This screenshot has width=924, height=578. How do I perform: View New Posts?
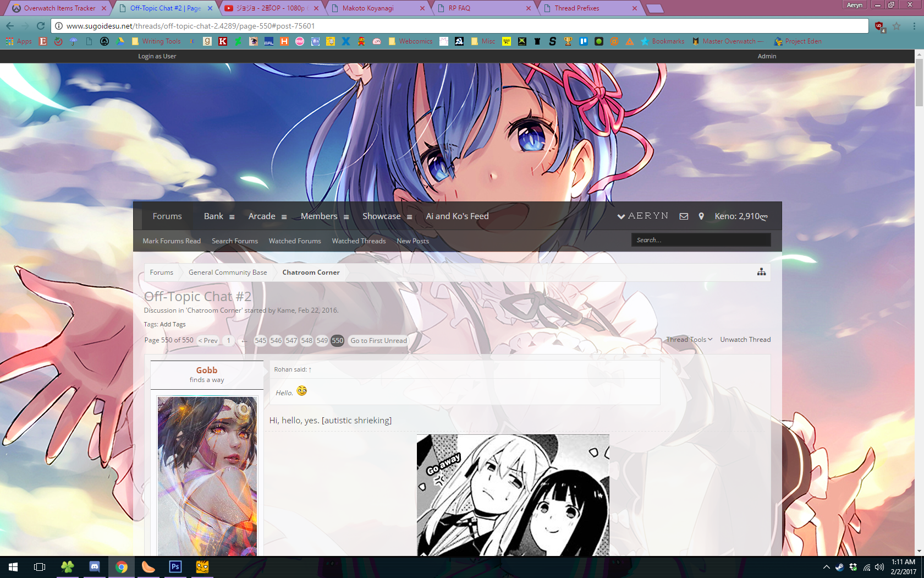[x=413, y=241]
